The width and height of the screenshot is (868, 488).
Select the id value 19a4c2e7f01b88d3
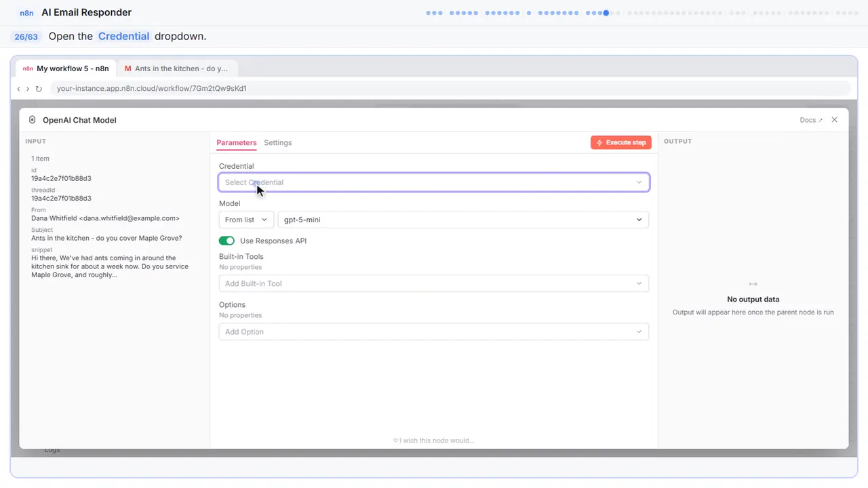(x=61, y=178)
